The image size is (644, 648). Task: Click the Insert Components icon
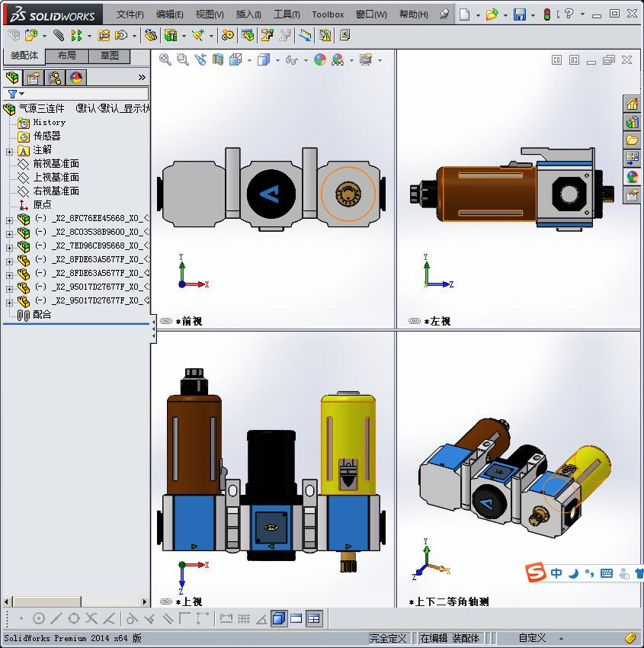tap(31, 35)
